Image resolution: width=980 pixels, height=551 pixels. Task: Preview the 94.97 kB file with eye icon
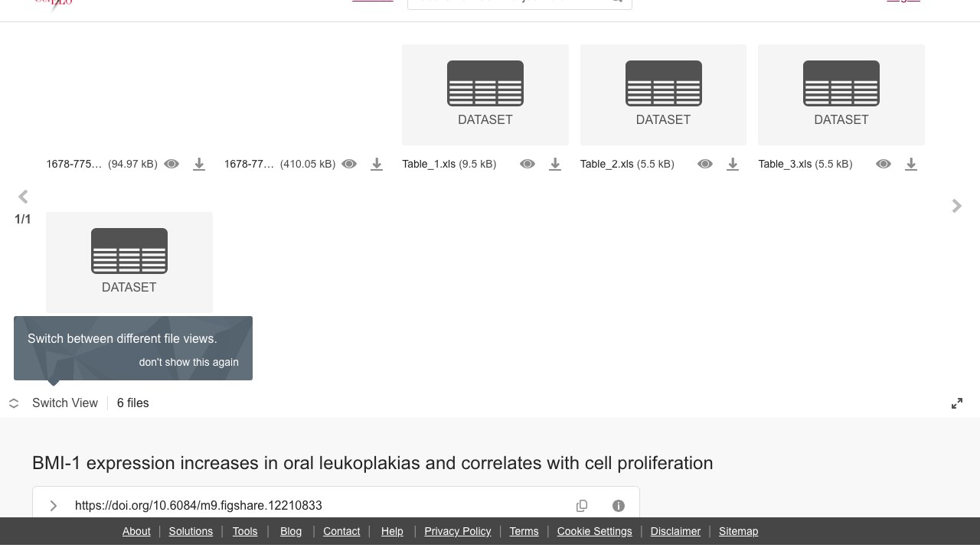coord(171,164)
